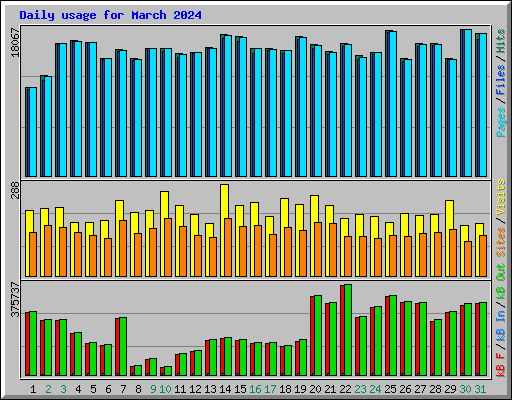Click day label 25 on the x-axis
Viewport: 512px width, 400px height.
click(x=390, y=389)
